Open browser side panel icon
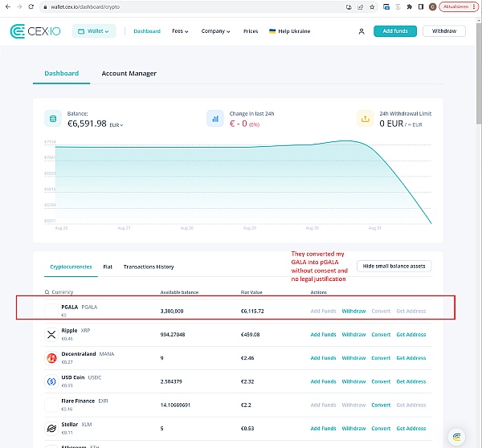Viewport: 482px width, 448px height. point(421,6)
